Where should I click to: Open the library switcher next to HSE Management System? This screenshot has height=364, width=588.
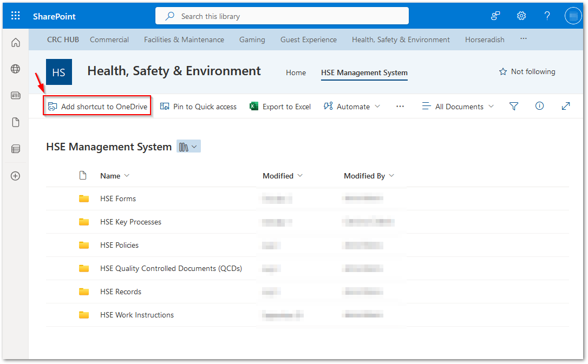188,147
